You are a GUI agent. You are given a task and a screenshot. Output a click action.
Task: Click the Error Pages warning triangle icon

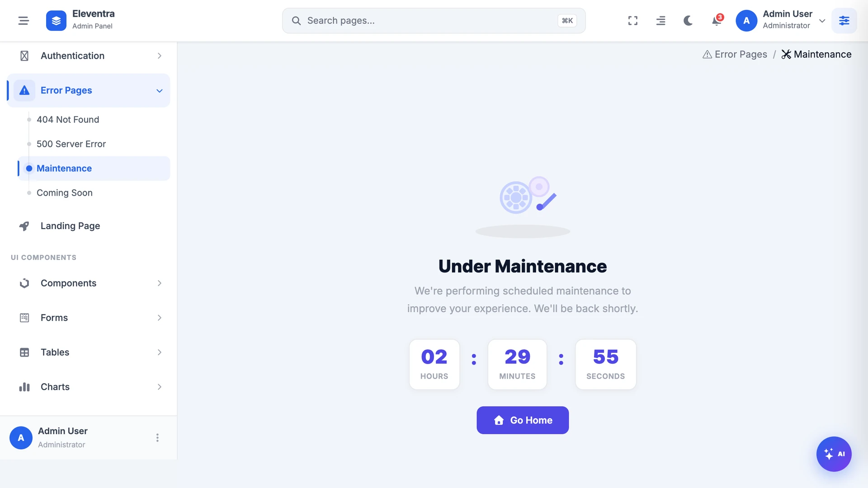24,90
